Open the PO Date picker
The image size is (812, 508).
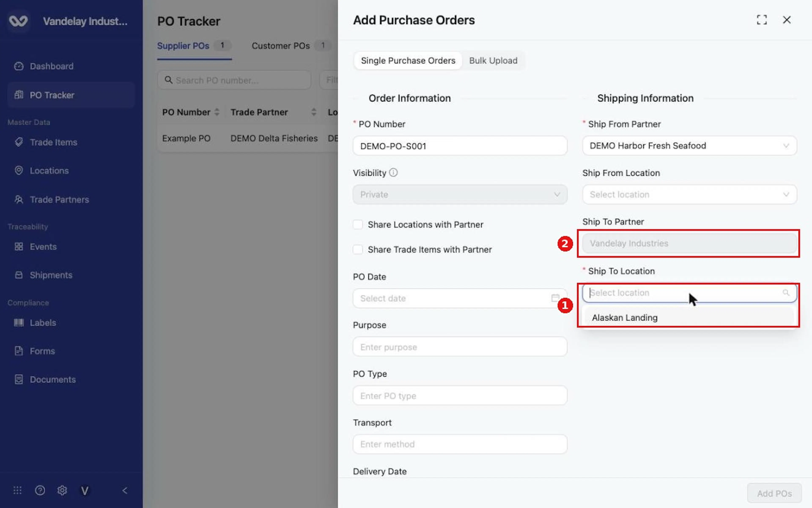pos(460,298)
